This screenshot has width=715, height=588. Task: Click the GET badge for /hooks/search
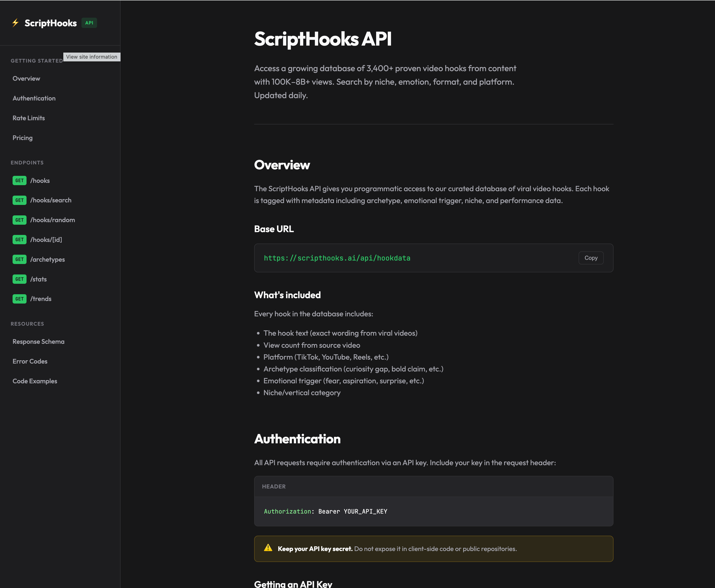click(19, 200)
